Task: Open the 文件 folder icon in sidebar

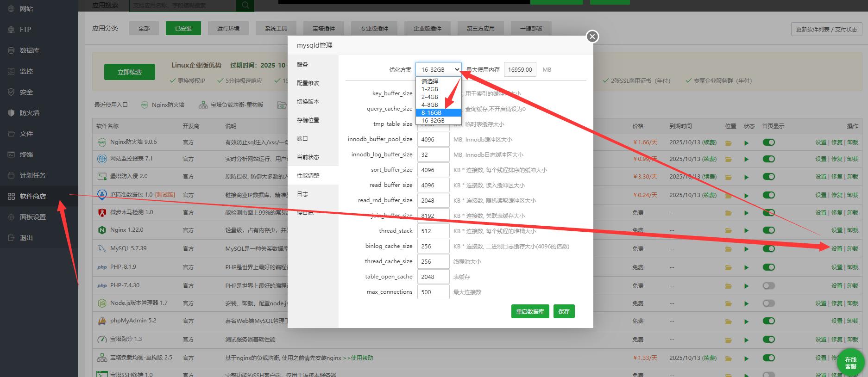Action: [x=11, y=134]
